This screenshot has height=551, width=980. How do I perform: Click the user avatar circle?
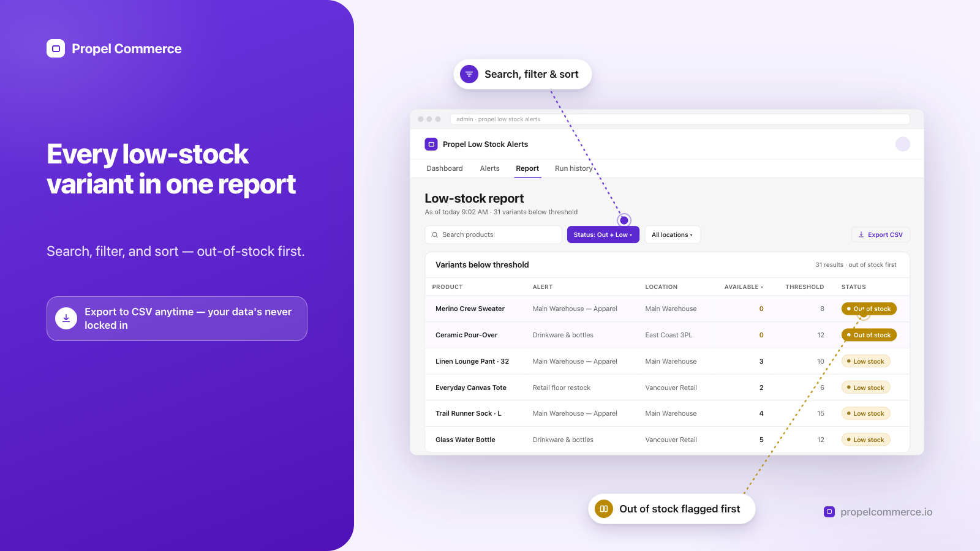[x=902, y=144]
